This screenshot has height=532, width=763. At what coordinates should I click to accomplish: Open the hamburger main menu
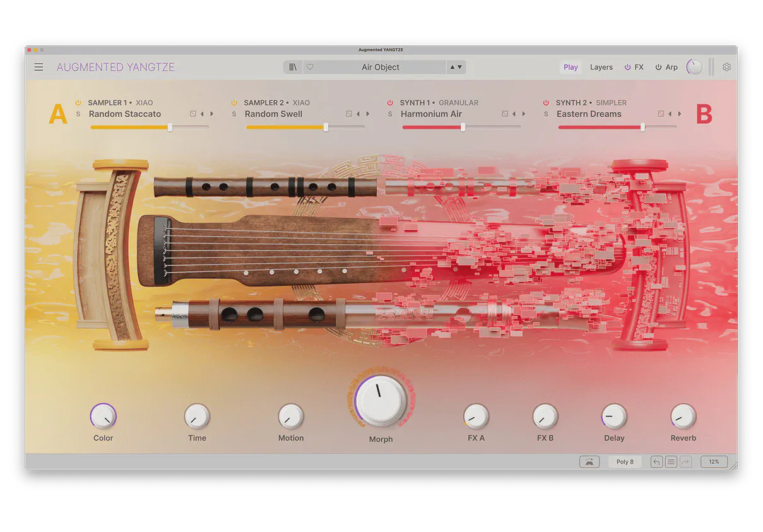39,67
